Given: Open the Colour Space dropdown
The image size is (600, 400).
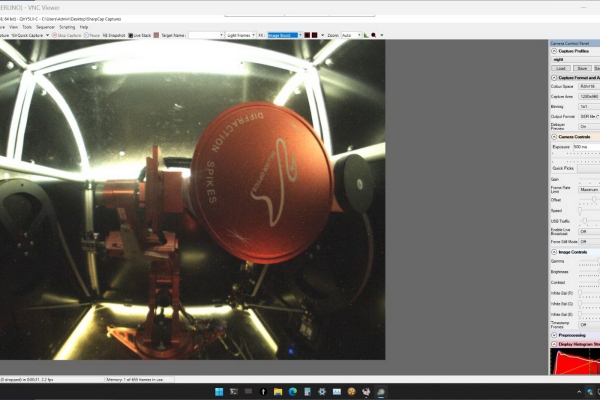Looking at the screenshot, I should click(589, 87).
